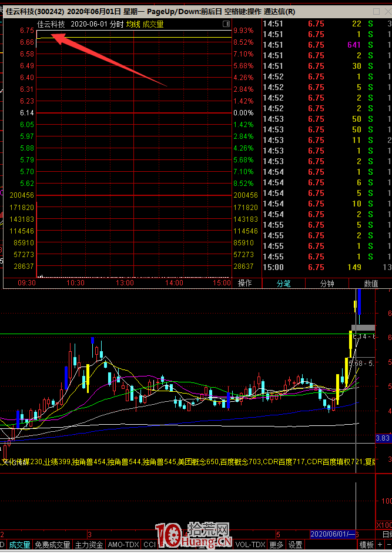Click the yellow 成交里 legend label
Screen dimensions: 392x553
coord(153,24)
